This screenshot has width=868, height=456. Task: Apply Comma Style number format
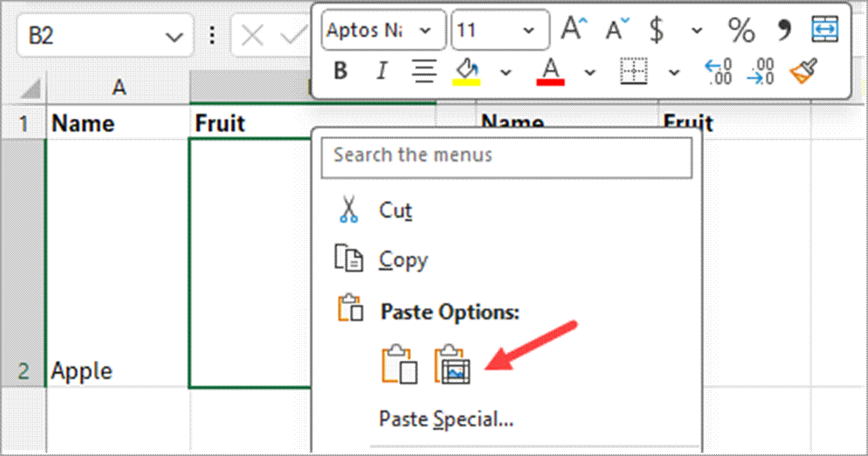pyautogui.click(x=784, y=29)
